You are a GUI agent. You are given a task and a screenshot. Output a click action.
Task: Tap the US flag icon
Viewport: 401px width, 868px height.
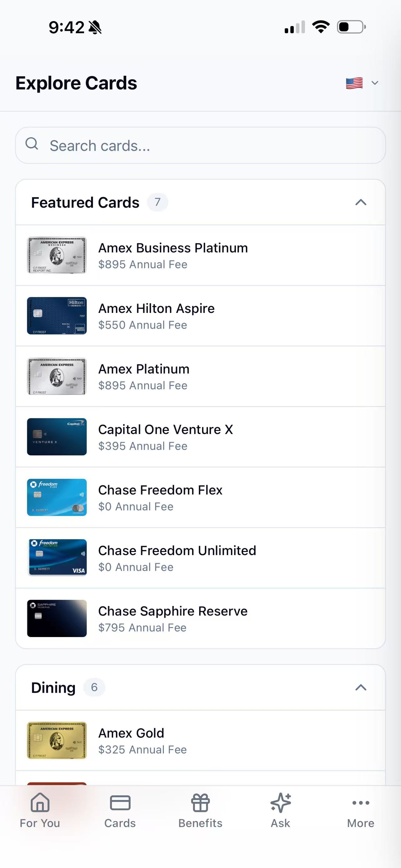point(354,83)
